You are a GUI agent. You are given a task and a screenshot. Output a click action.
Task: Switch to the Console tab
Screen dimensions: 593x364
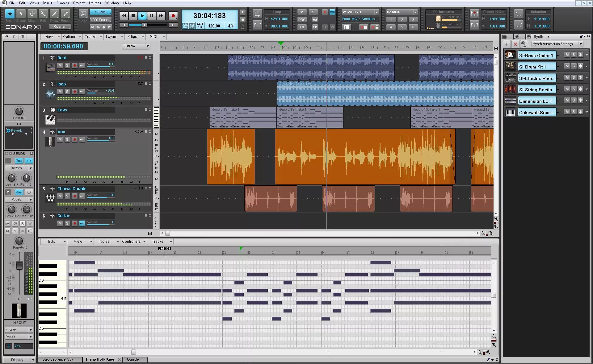click(x=133, y=359)
